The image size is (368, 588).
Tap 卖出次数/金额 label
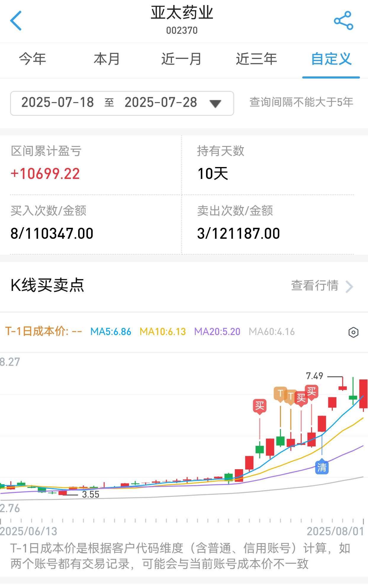click(235, 211)
